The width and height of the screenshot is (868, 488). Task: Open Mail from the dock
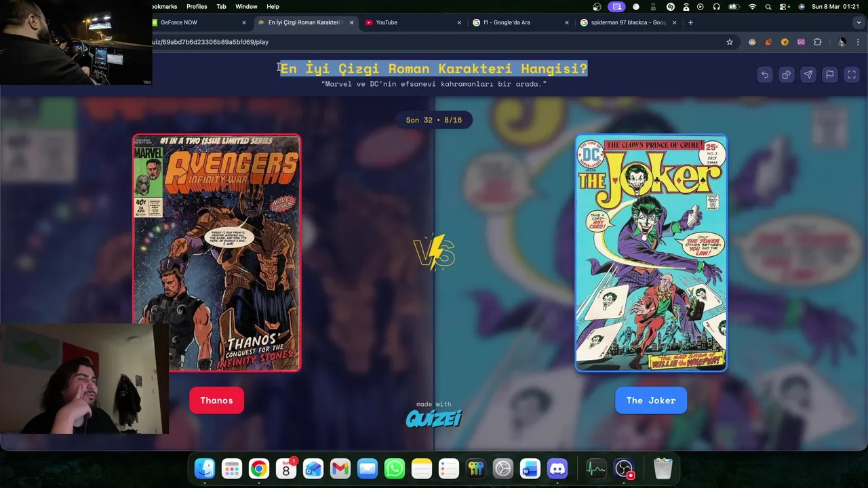[x=368, y=468]
